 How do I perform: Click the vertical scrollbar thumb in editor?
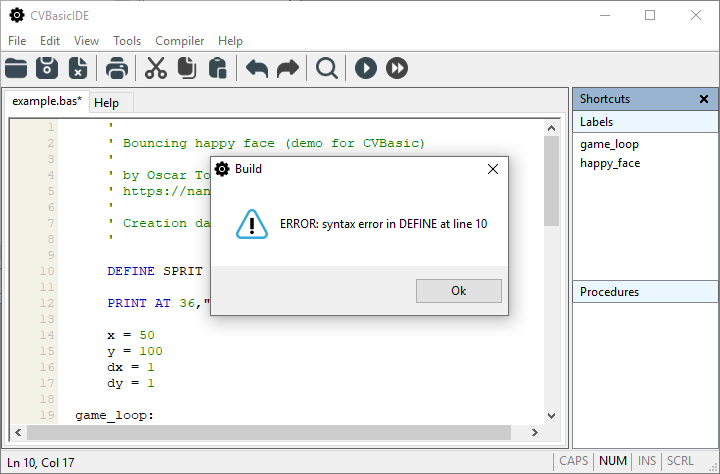click(x=551, y=181)
